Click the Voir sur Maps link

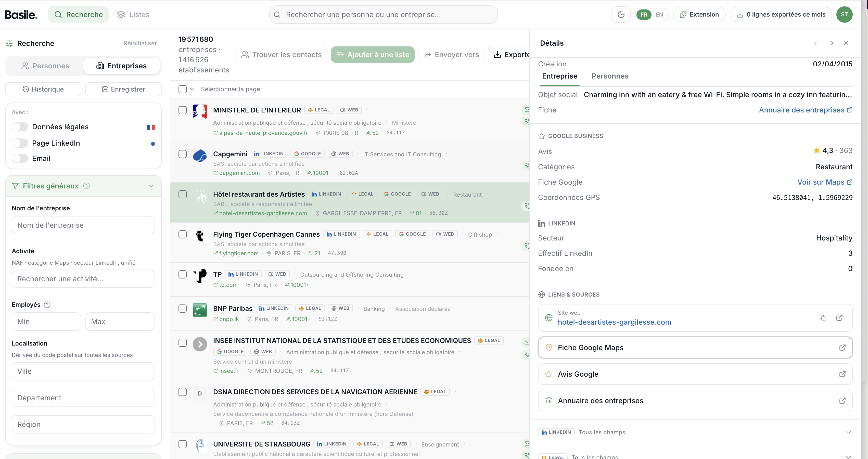[x=825, y=182]
